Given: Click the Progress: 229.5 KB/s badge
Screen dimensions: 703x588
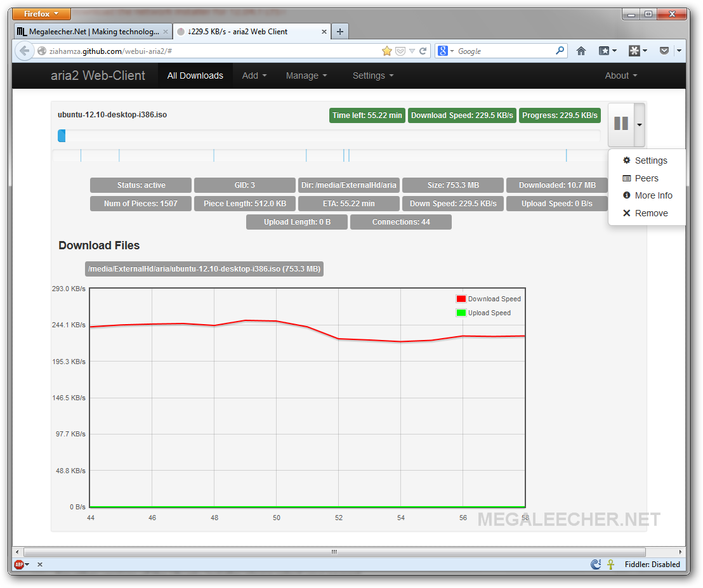Looking at the screenshot, I should pos(560,115).
